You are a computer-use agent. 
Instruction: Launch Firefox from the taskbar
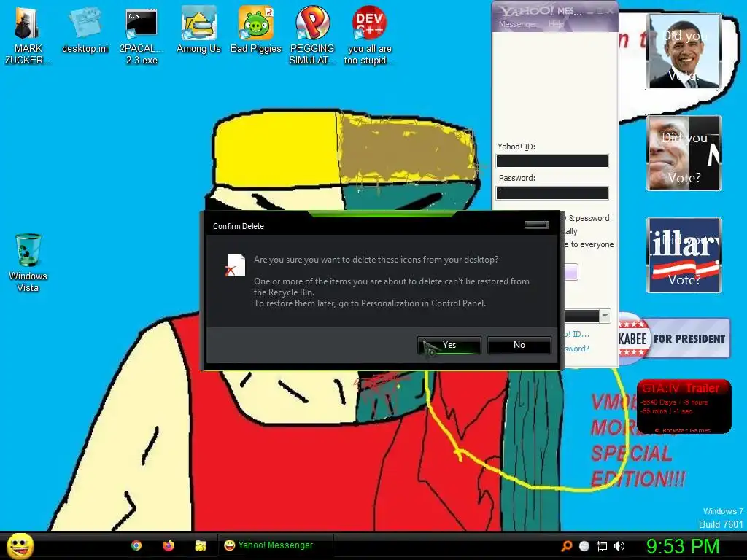(x=169, y=545)
